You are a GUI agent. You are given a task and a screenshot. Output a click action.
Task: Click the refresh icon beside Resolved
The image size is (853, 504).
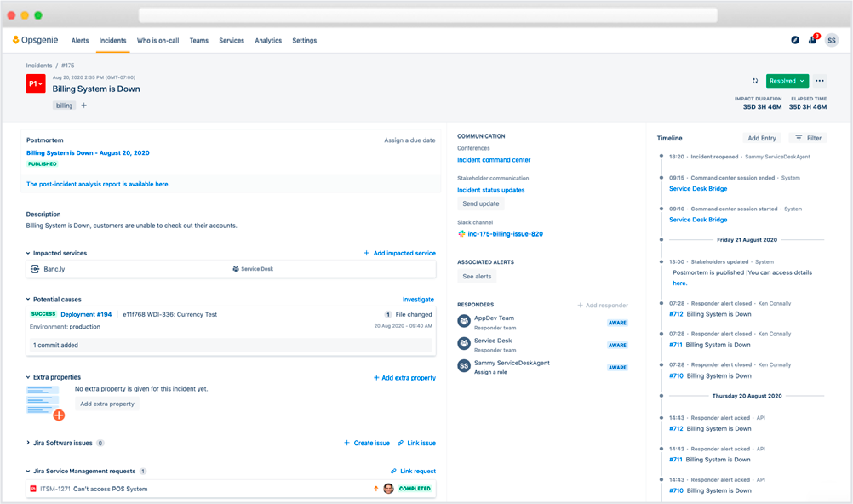[755, 81]
